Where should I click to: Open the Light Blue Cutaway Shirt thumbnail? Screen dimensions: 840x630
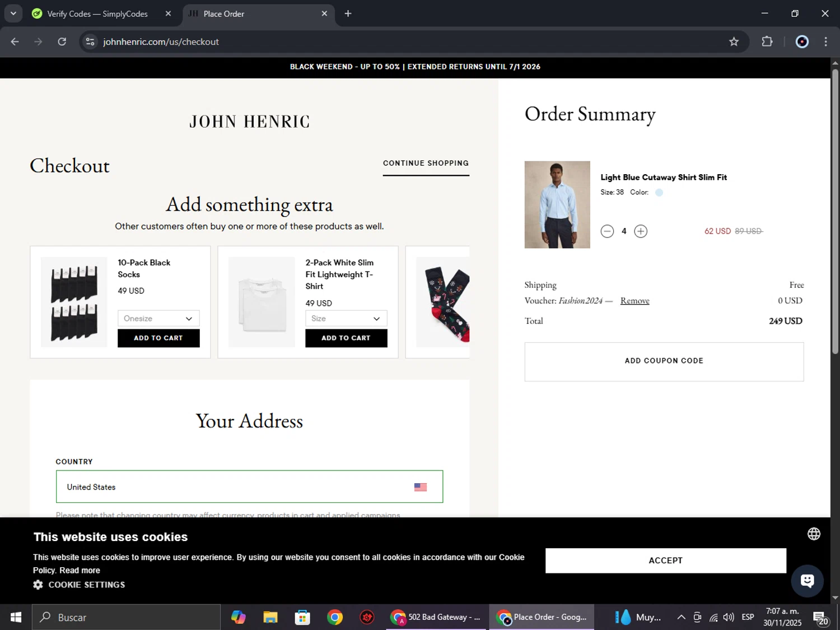[557, 204]
